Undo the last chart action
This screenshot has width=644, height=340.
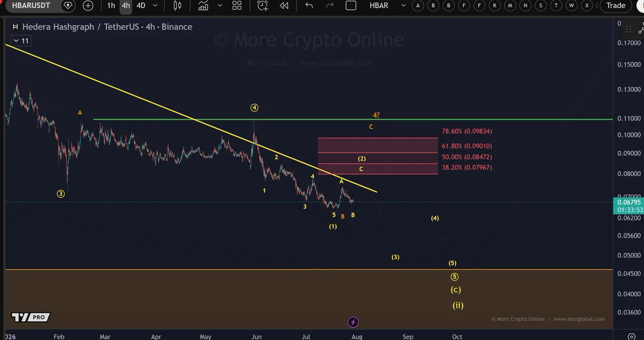coord(309,5)
